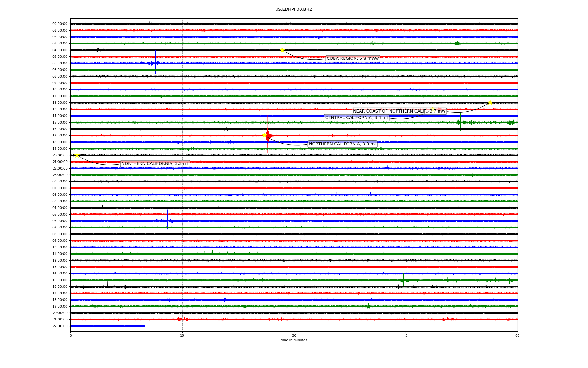588x368 pixels.
Task: Click the faint star above the Central California label
Action: click(433, 109)
